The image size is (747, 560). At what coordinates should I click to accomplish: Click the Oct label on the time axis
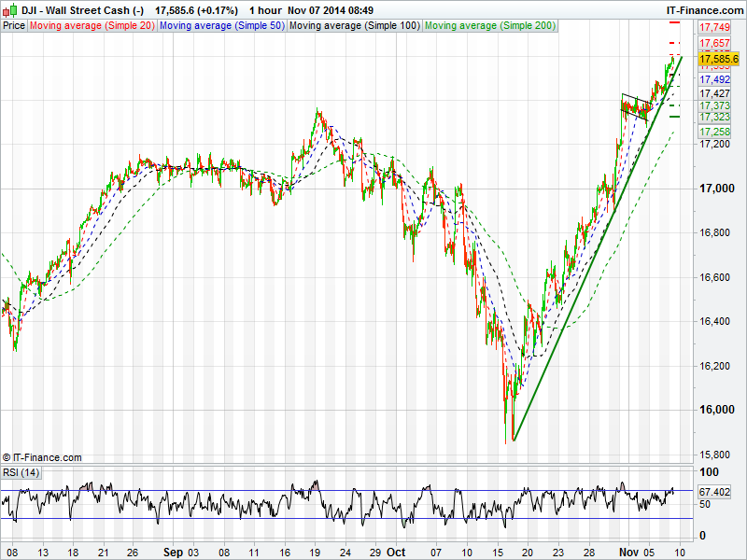pos(397,552)
